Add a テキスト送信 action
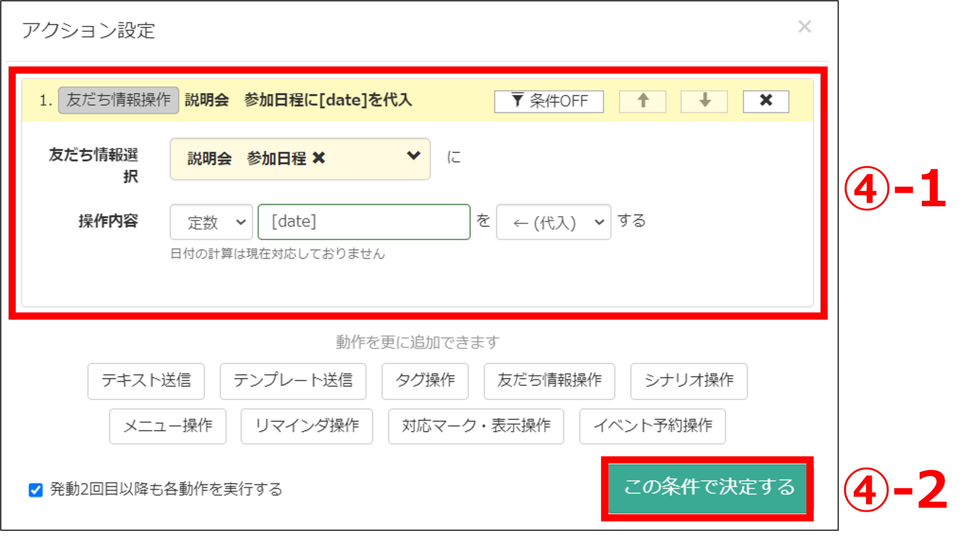Screen dimensions: 980x556 point(146,381)
